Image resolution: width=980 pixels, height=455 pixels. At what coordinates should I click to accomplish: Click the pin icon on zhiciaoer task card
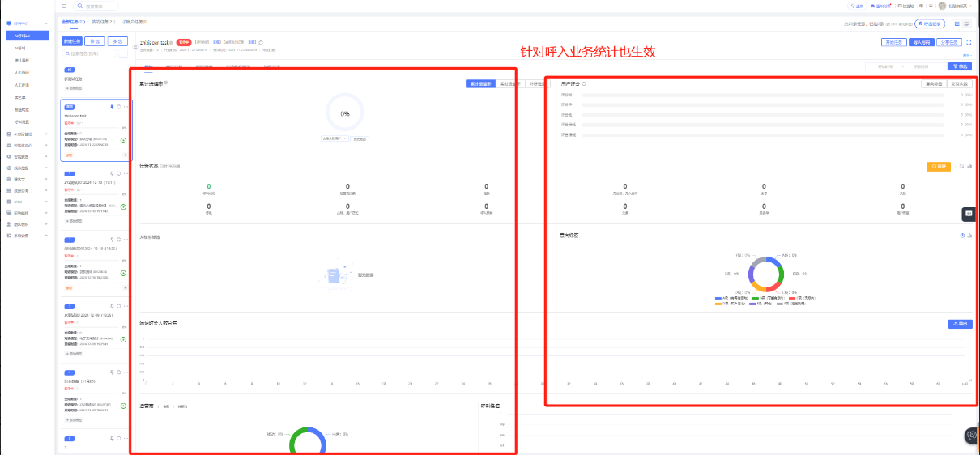[112, 106]
